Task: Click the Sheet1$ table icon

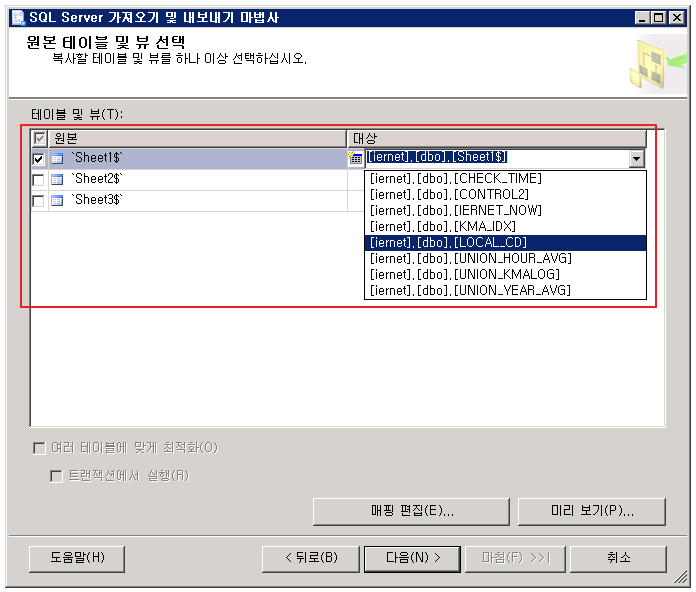Action: tap(57, 158)
